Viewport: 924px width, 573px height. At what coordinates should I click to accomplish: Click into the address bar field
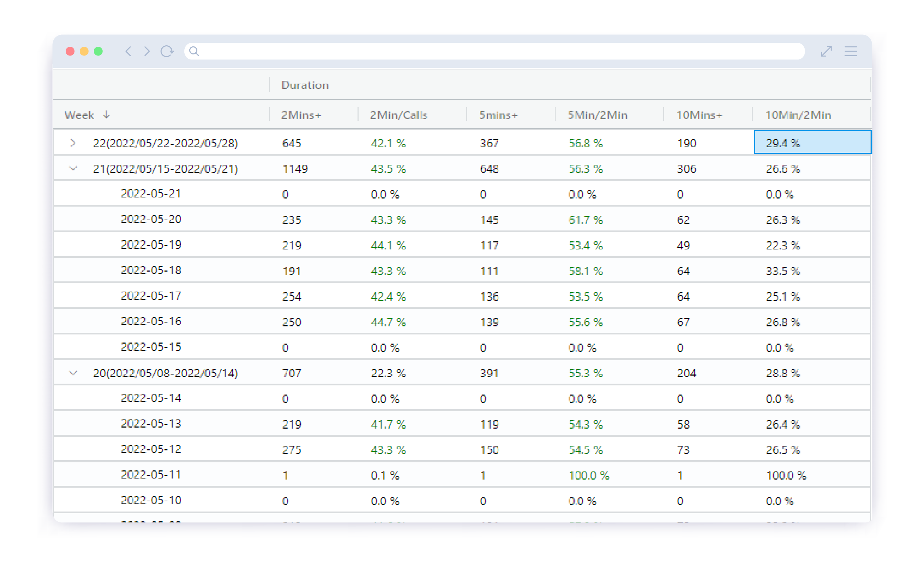492,51
